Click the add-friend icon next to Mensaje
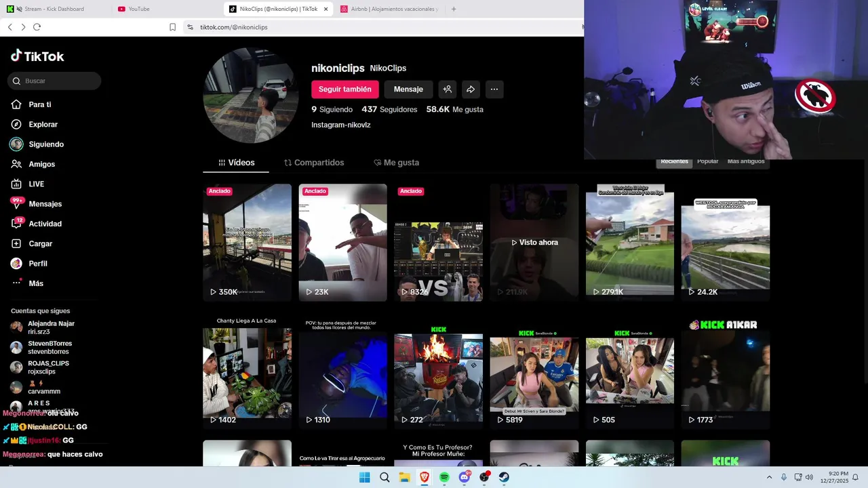Screen dimensions: 868x488 (447, 89)
